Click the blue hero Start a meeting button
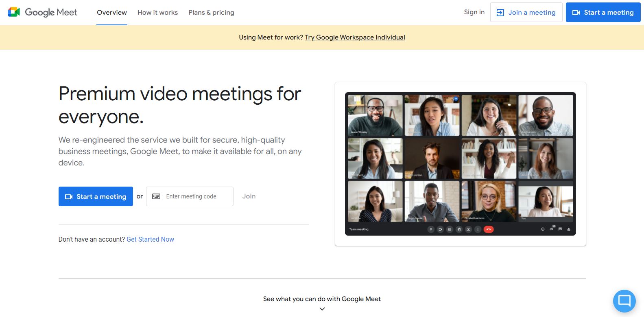644x317 pixels. [96, 196]
